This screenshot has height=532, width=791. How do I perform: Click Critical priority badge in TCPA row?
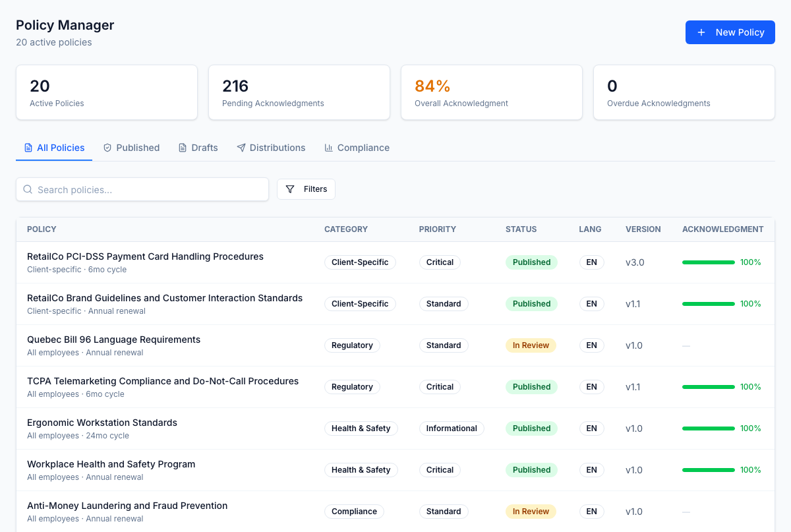click(x=440, y=387)
